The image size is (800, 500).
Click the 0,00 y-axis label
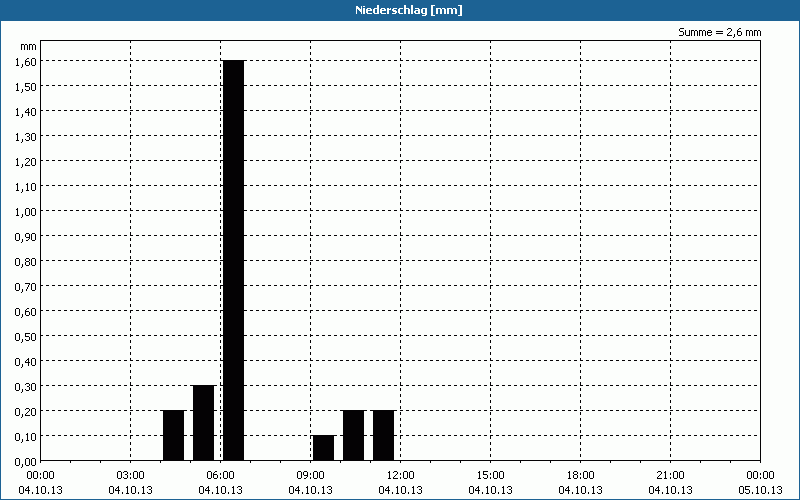click(x=26, y=461)
